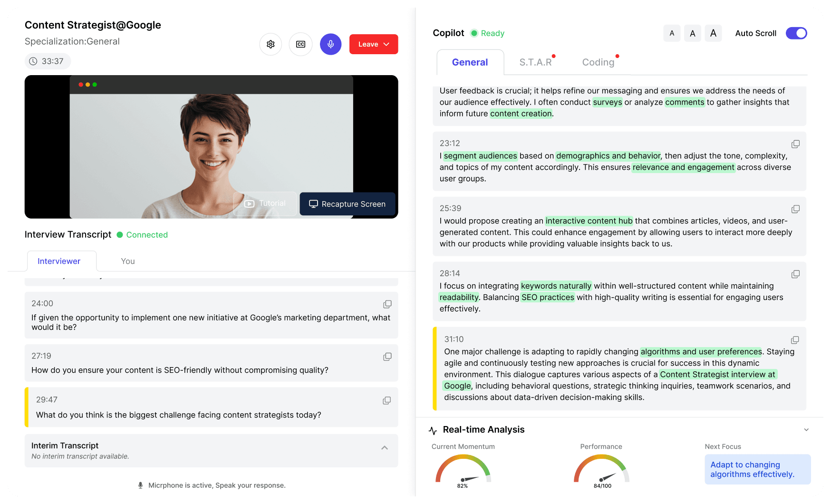This screenshot has width=831, height=504.
Task: Toggle the Auto Scroll switch
Action: [x=796, y=33]
